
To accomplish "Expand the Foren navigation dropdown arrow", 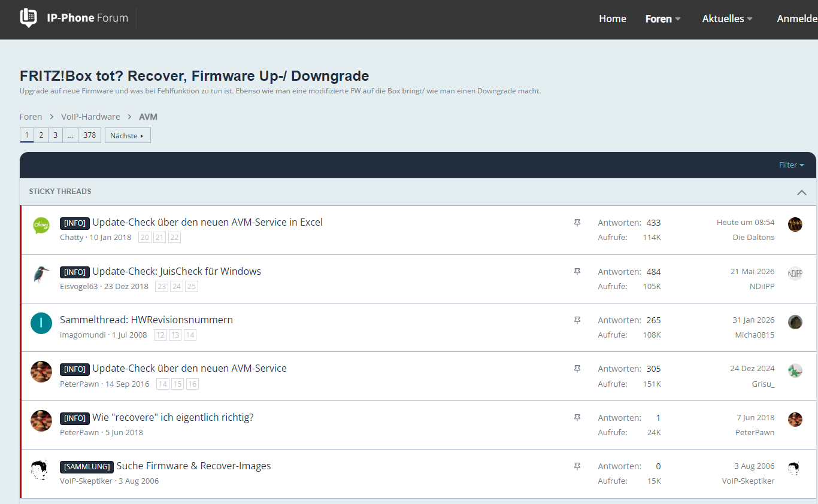I will click(678, 19).
